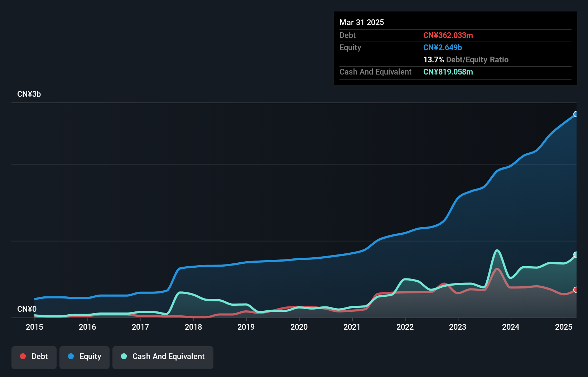The height and width of the screenshot is (377, 588).
Task: Click the 2022 x-axis label
Action: pyautogui.click(x=405, y=327)
